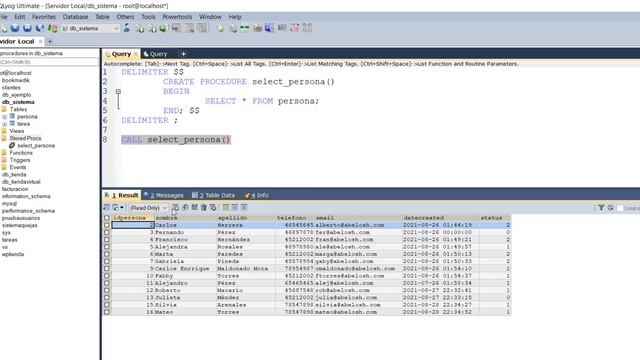Click the Triggers folder icon

pyautogui.click(x=4, y=160)
